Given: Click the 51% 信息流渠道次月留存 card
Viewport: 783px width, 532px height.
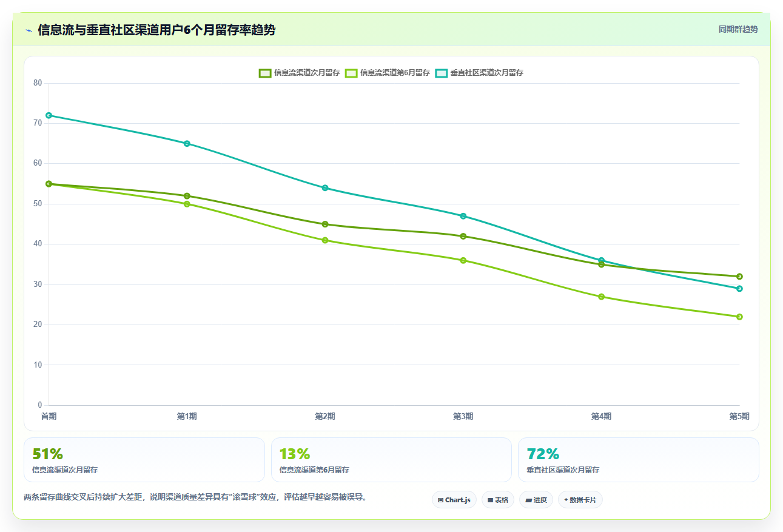Looking at the screenshot, I should click(144, 460).
